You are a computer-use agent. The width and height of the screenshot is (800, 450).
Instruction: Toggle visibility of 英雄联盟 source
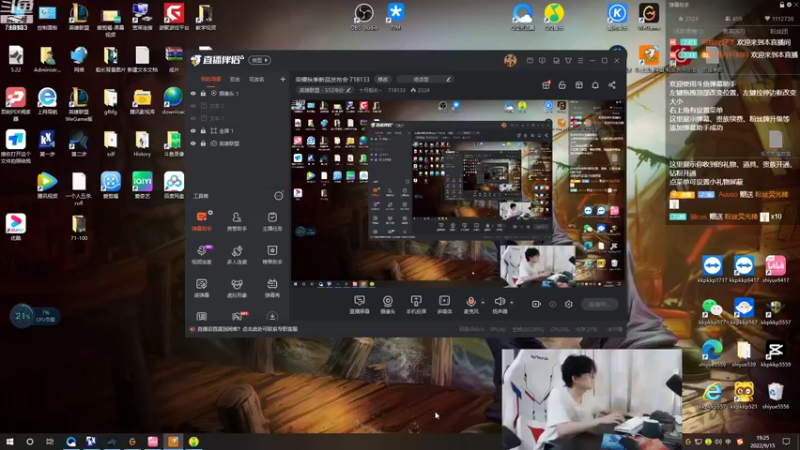tap(193, 143)
